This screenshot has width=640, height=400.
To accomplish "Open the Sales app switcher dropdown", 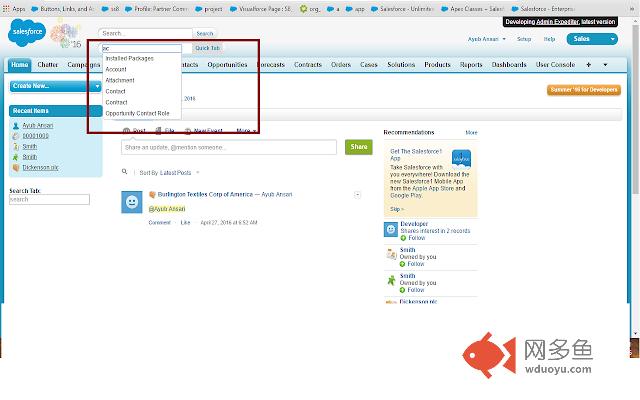I will tap(592, 39).
